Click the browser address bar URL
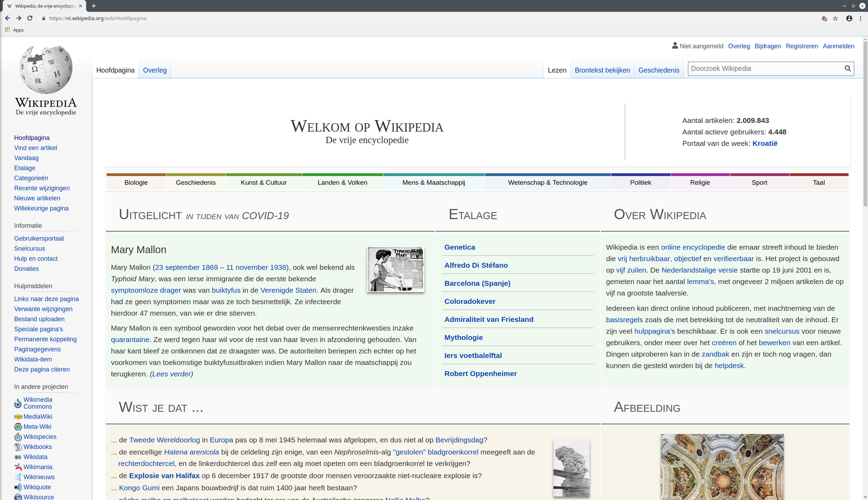 [98, 19]
